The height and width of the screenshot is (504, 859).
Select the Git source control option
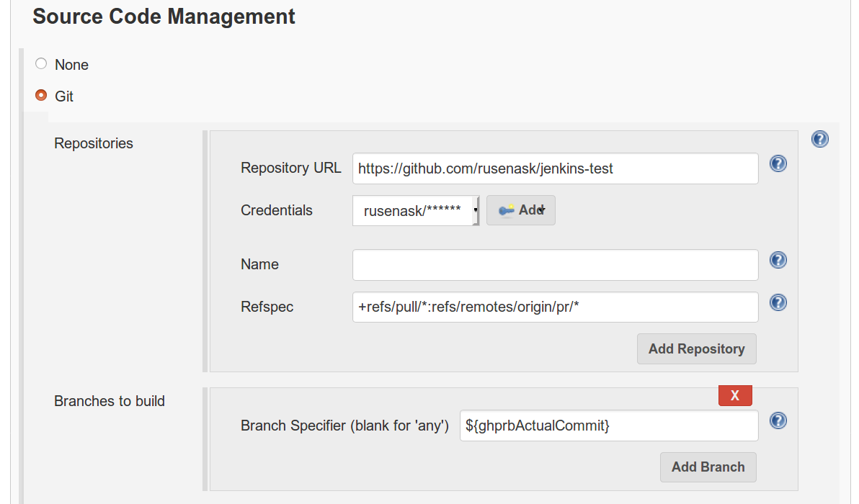[40, 95]
